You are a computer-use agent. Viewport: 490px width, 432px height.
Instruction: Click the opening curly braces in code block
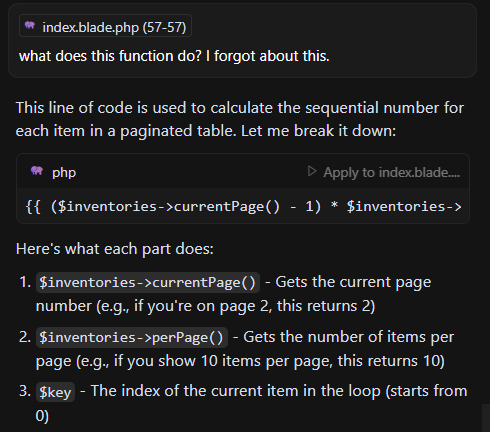[x=33, y=207]
